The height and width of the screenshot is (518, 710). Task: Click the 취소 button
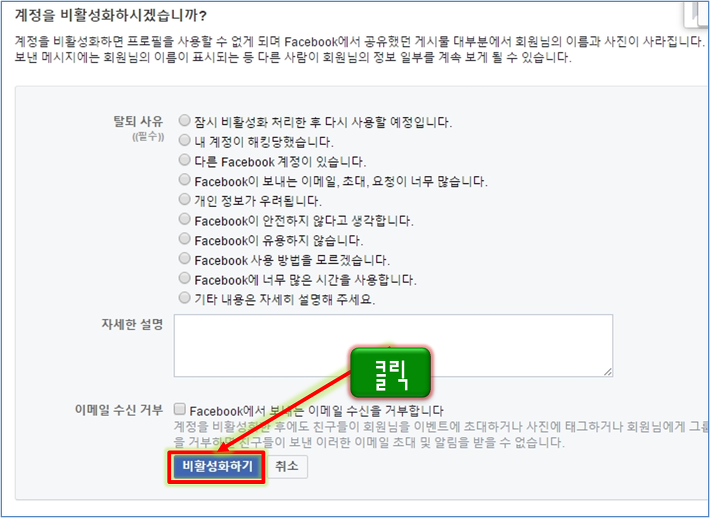[287, 466]
